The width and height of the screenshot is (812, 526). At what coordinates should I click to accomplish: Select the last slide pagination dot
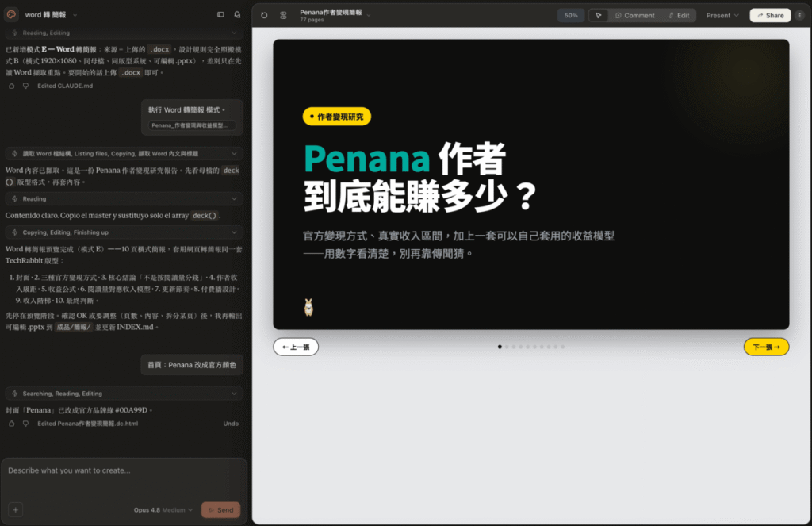[563, 347]
